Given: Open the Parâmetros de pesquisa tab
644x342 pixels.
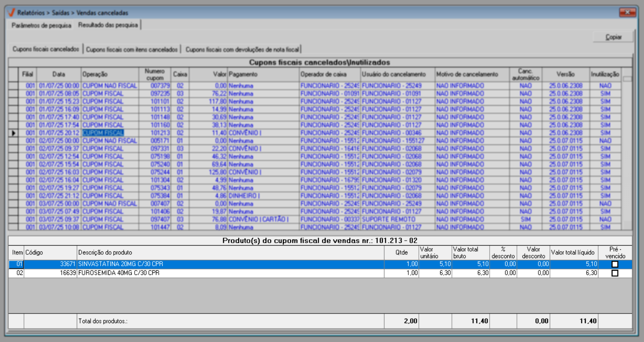Looking at the screenshot, I should [41, 25].
